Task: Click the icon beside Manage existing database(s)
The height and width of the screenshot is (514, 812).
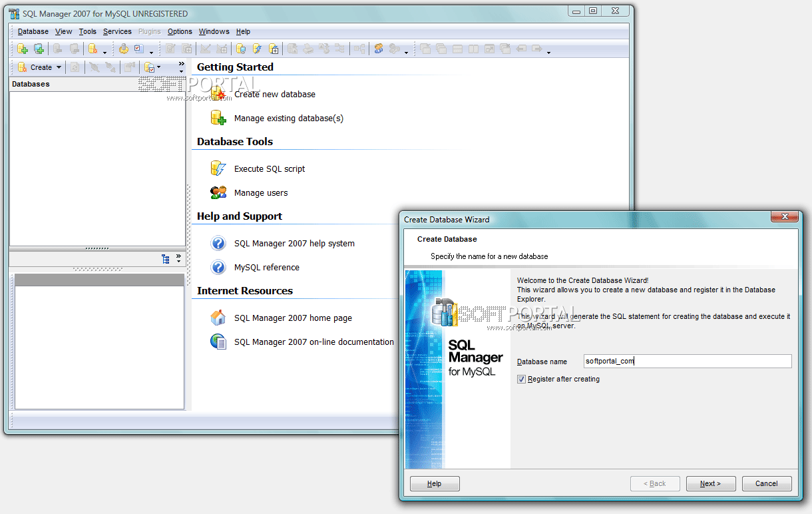Action: tap(218, 118)
